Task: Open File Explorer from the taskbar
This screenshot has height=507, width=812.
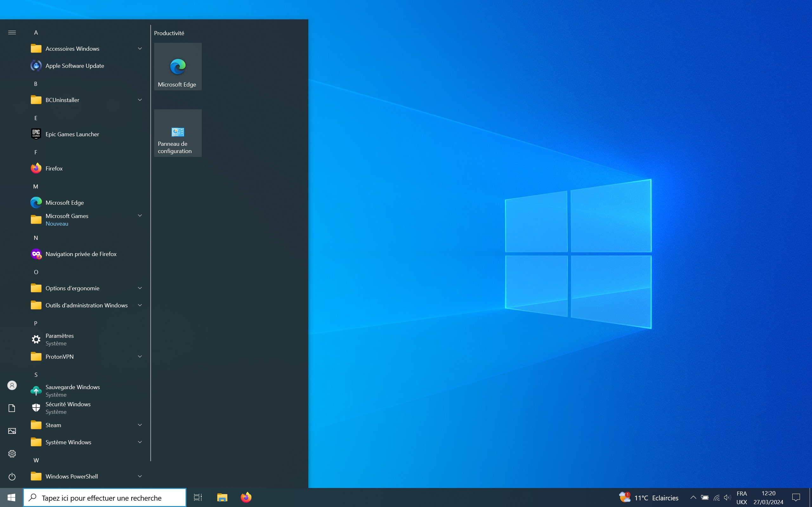Action: pyautogui.click(x=222, y=497)
